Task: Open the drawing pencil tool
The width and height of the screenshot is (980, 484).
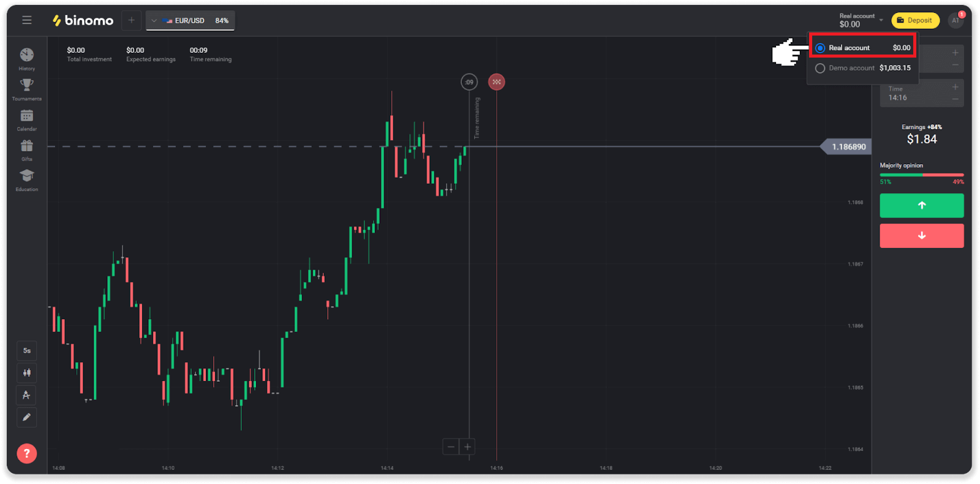Action: pos(26,417)
